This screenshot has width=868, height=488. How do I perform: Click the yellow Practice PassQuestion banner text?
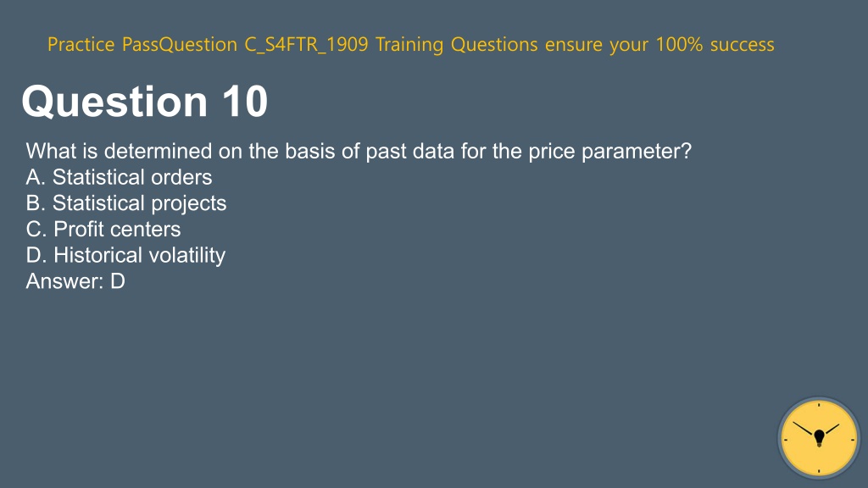(411, 44)
